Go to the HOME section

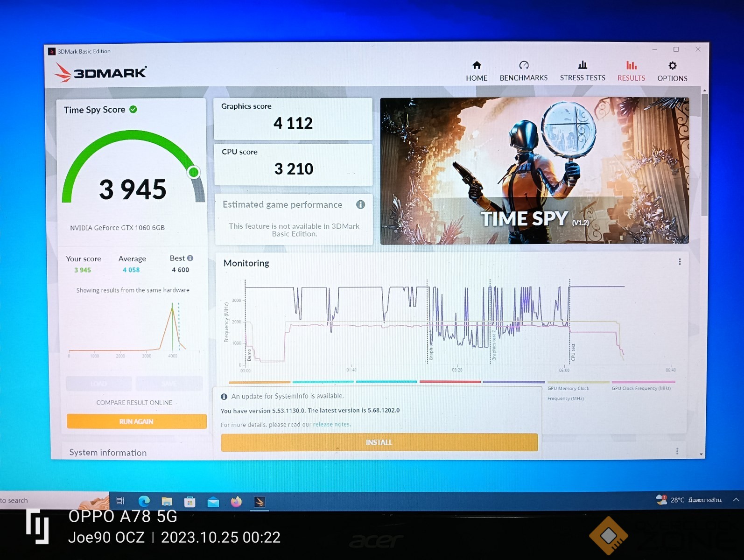pos(477,71)
